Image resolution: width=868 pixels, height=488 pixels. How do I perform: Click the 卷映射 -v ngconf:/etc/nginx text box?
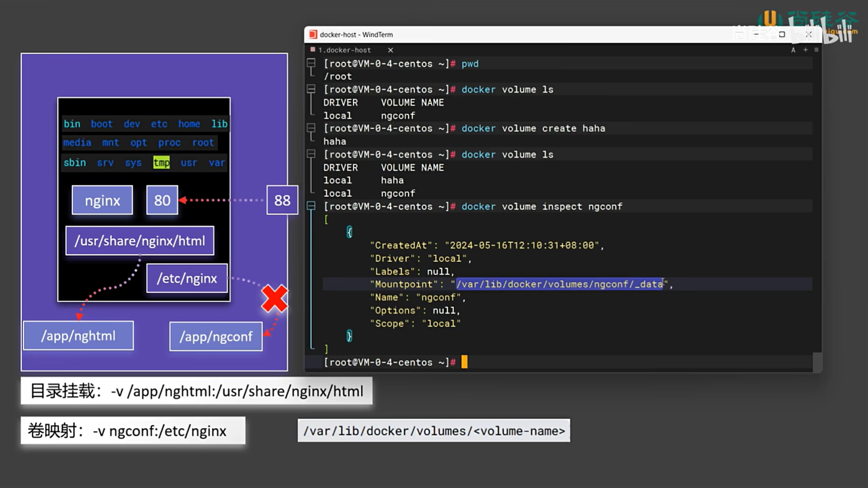pos(133,431)
